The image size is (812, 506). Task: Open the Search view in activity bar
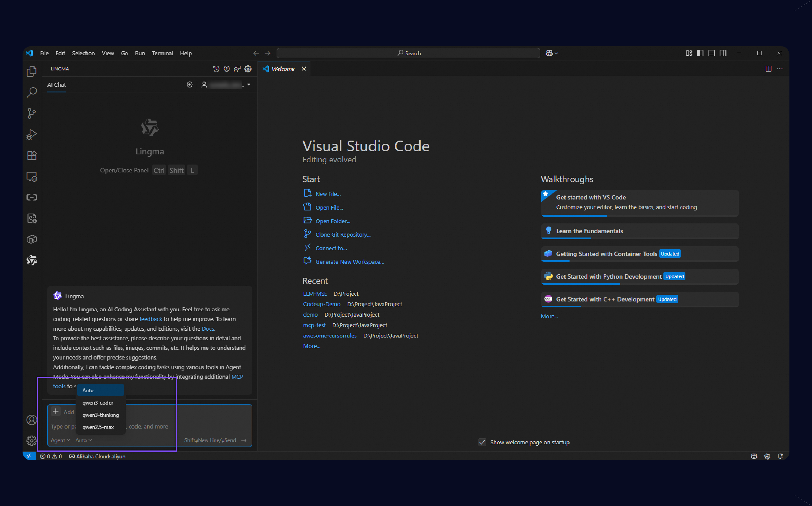[32, 92]
